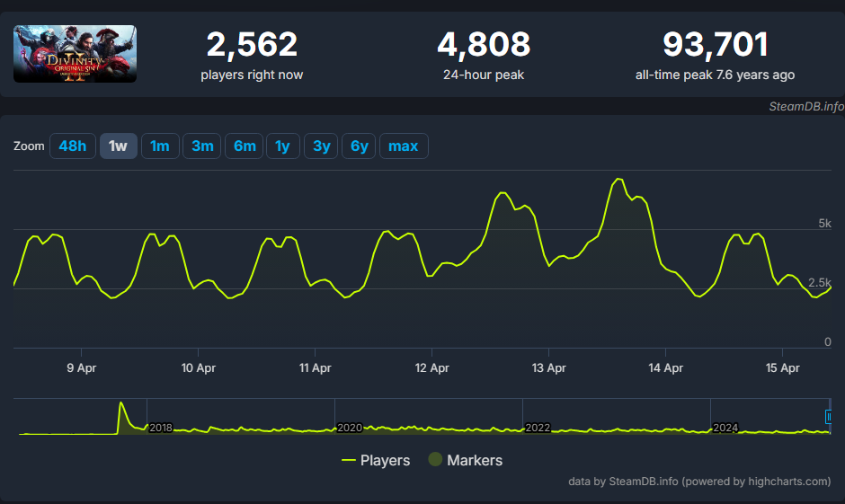Set chart zoom to 6m

[x=245, y=146]
